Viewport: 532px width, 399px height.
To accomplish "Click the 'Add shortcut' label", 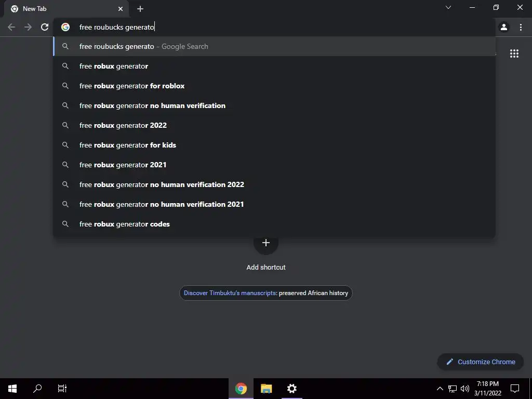I will click(266, 268).
